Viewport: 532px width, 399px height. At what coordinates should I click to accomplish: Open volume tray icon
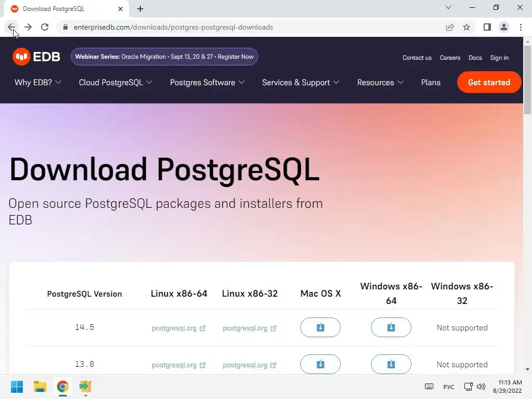click(x=481, y=387)
